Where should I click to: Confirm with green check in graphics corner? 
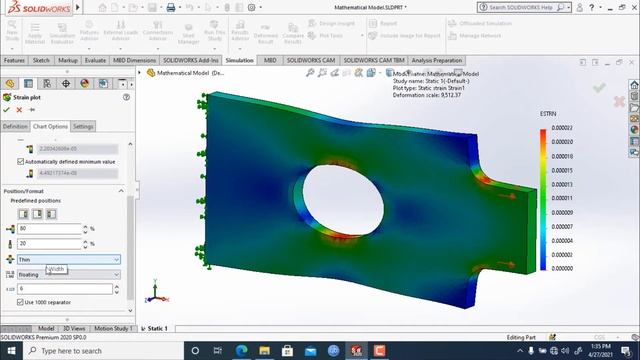click(x=599, y=87)
